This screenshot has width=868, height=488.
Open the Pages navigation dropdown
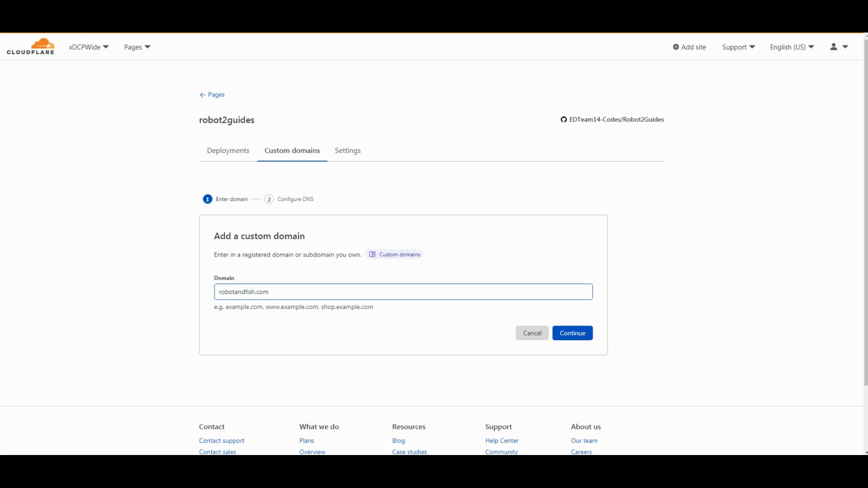pos(137,47)
